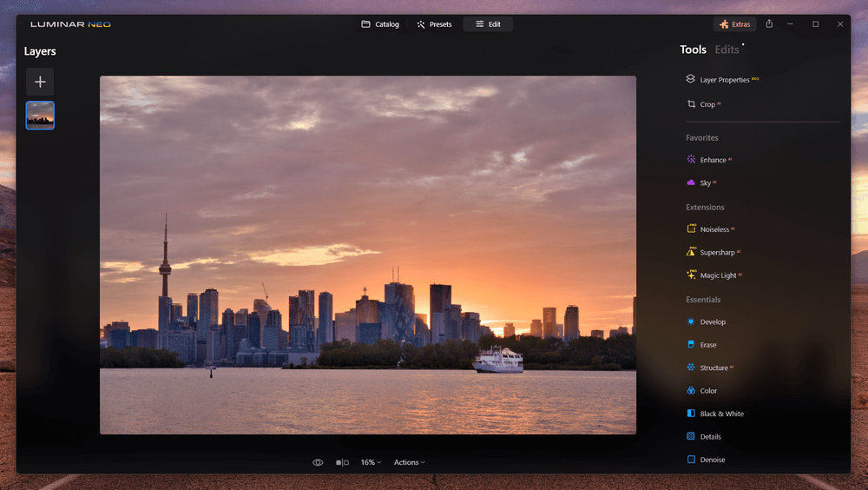The height and width of the screenshot is (490, 868).
Task: Expand the Develop tool panel
Action: pos(712,321)
